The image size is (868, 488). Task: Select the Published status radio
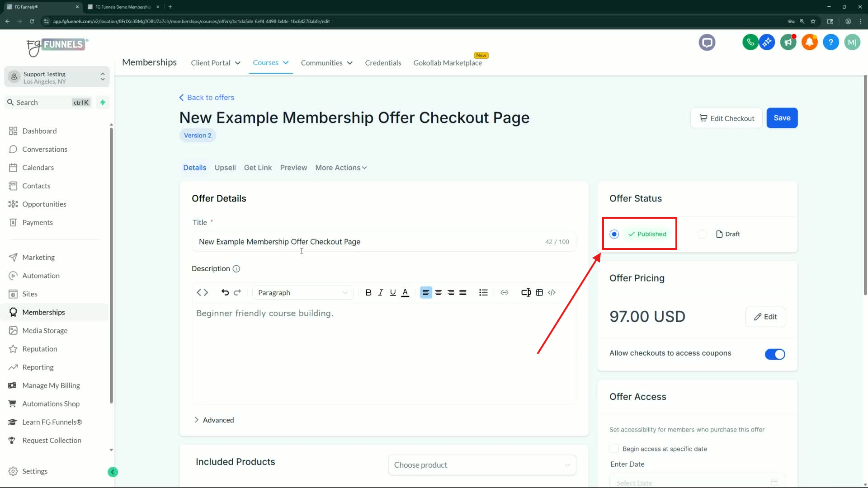tap(614, 234)
